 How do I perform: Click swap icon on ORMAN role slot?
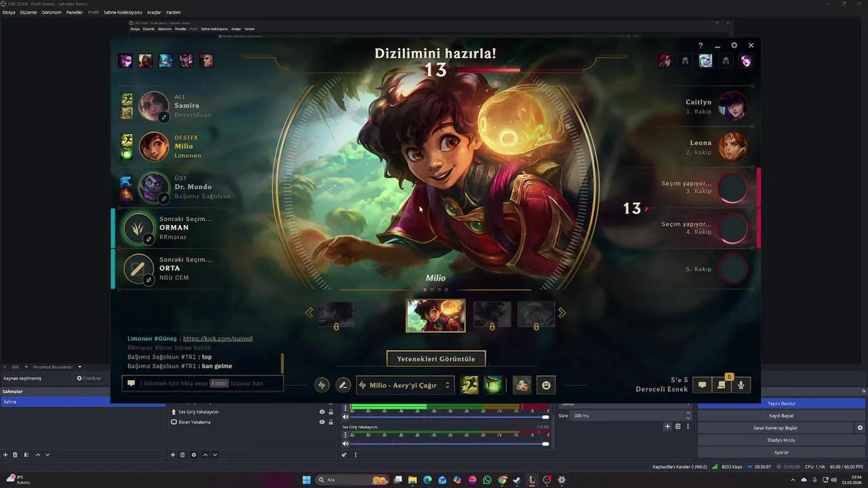[x=149, y=239]
